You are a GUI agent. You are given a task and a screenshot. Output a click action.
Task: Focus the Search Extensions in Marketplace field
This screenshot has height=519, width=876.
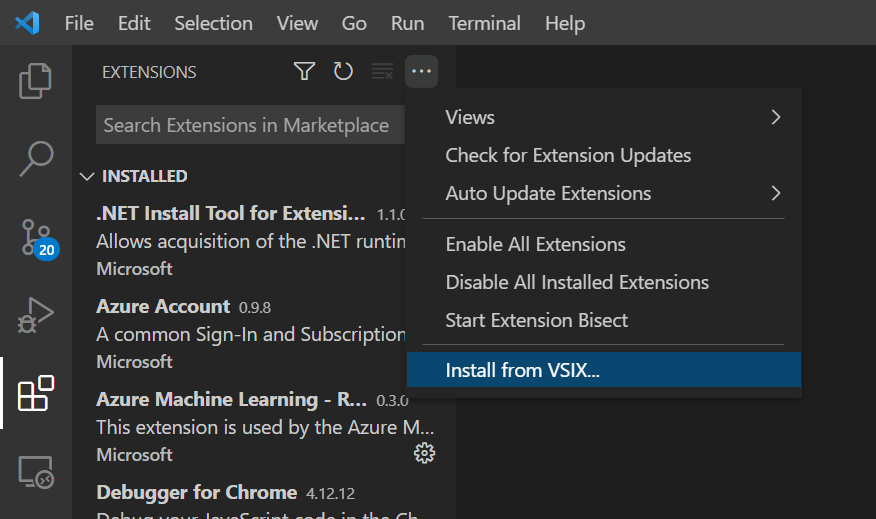(250, 125)
